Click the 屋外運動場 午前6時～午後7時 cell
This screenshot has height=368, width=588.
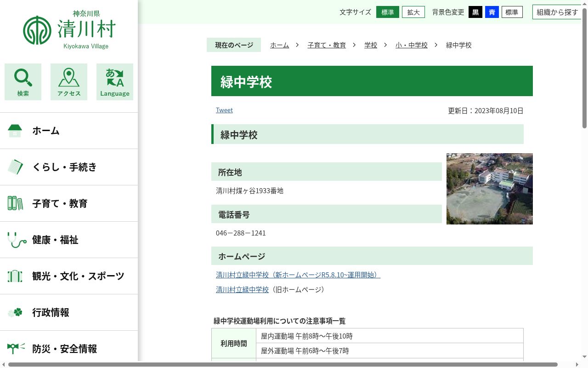click(x=390, y=351)
